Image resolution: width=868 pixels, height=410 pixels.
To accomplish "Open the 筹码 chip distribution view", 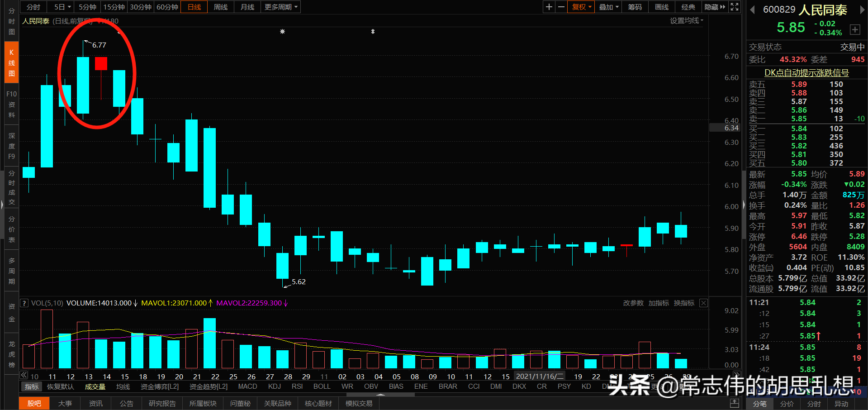I will click(634, 7).
